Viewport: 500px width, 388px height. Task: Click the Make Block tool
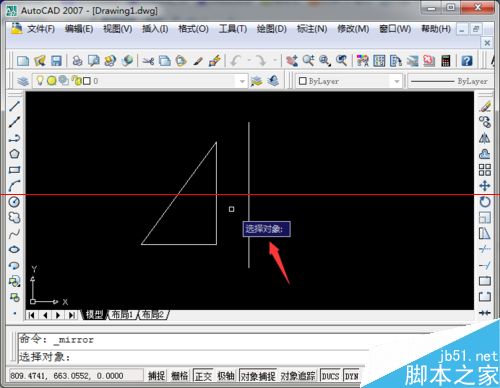click(x=14, y=297)
